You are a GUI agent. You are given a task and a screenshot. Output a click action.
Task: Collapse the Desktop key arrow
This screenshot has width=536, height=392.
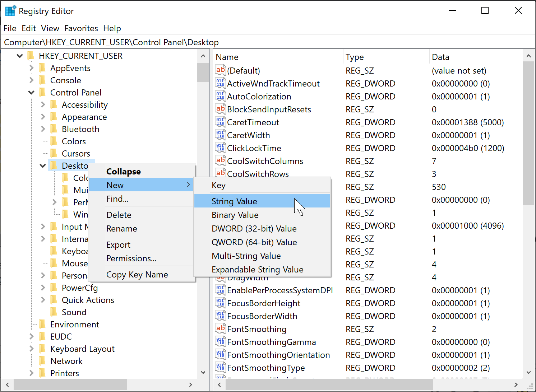[x=43, y=166]
